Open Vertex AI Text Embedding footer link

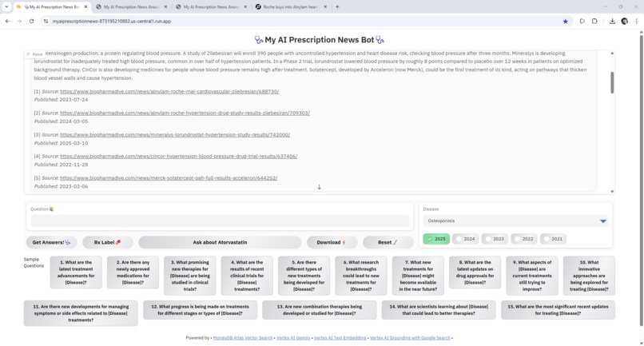click(x=340, y=338)
